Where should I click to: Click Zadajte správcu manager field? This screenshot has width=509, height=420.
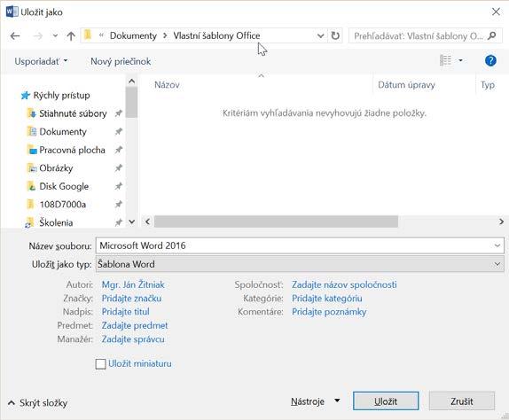(133, 338)
